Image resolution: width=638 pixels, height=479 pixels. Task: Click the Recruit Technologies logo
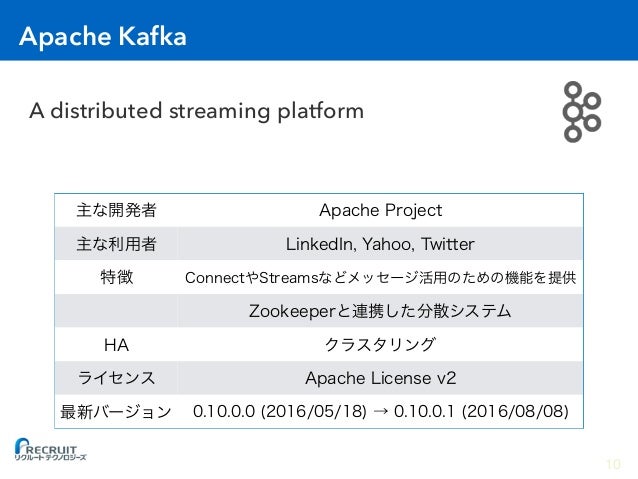click(x=50, y=449)
